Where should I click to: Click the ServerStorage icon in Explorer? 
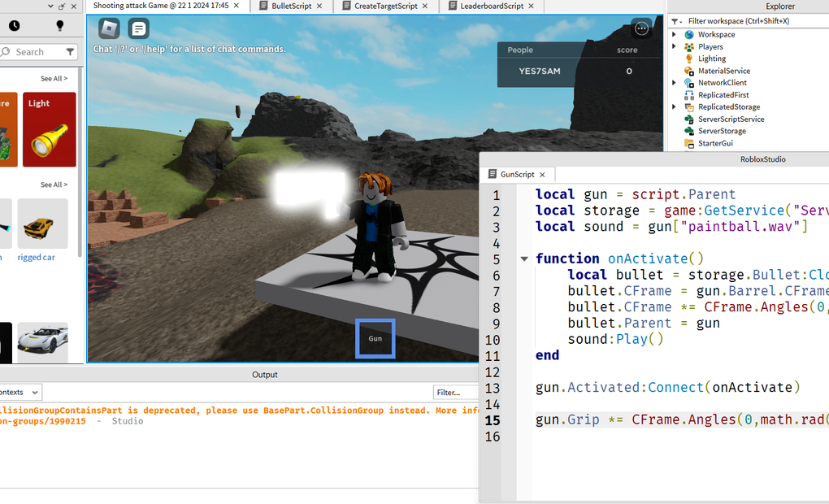(x=689, y=131)
